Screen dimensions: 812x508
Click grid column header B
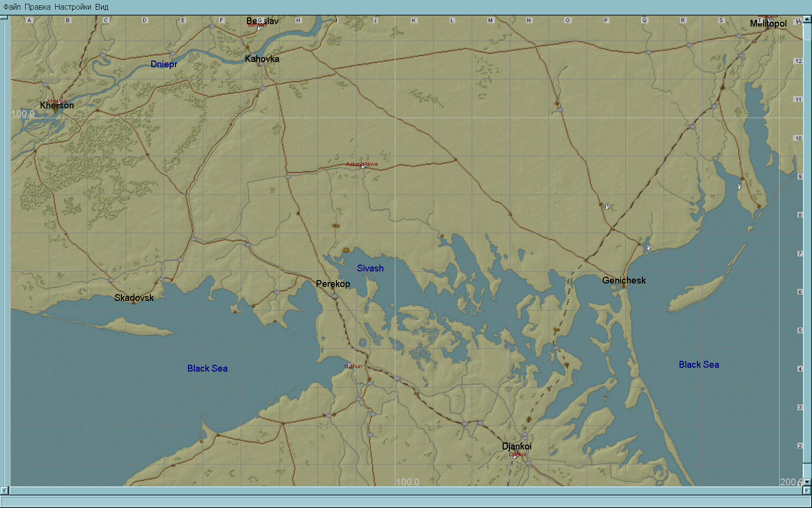point(68,20)
